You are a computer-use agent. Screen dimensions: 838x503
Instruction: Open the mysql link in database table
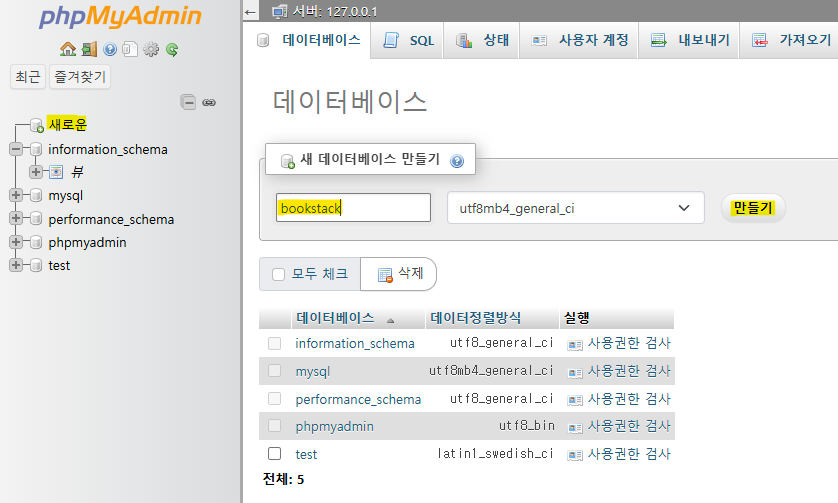(313, 371)
